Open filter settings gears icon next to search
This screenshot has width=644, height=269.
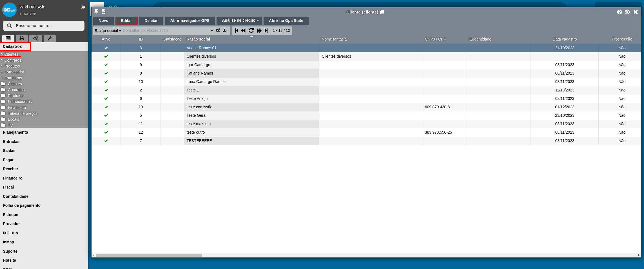(218, 30)
